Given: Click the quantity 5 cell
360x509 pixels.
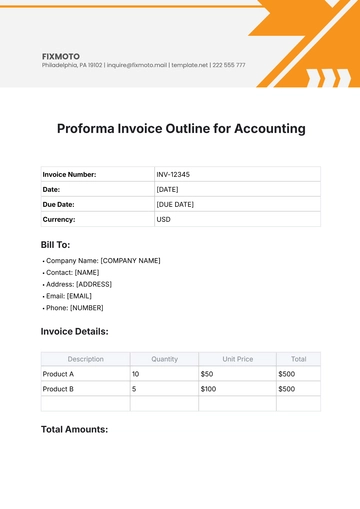Looking at the screenshot, I should pos(165,389).
